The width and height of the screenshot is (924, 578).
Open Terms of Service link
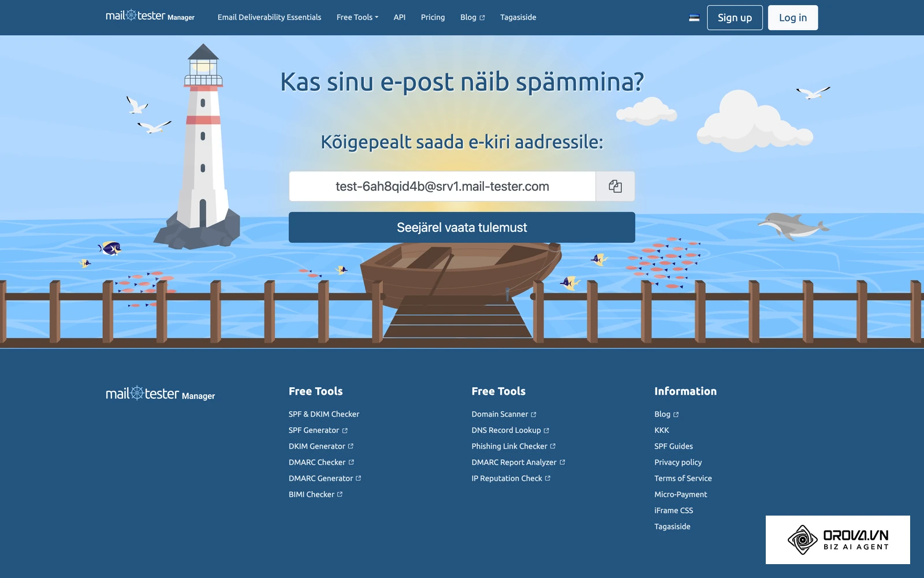[683, 478]
